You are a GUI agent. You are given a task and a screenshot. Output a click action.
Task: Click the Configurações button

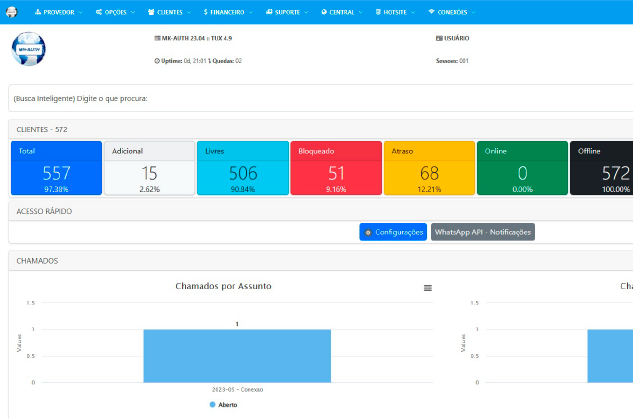click(x=393, y=232)
